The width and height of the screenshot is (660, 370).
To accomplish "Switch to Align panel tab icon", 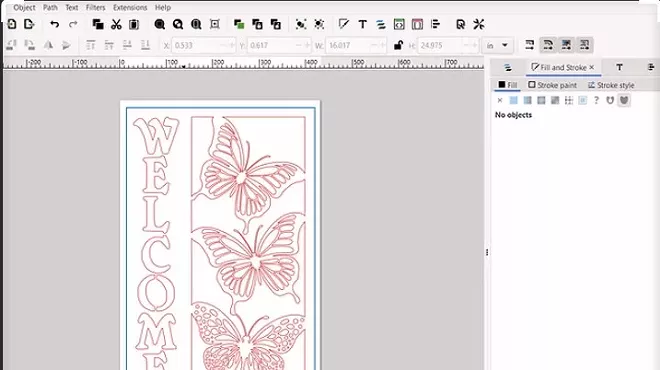I will tap(651, 67).
